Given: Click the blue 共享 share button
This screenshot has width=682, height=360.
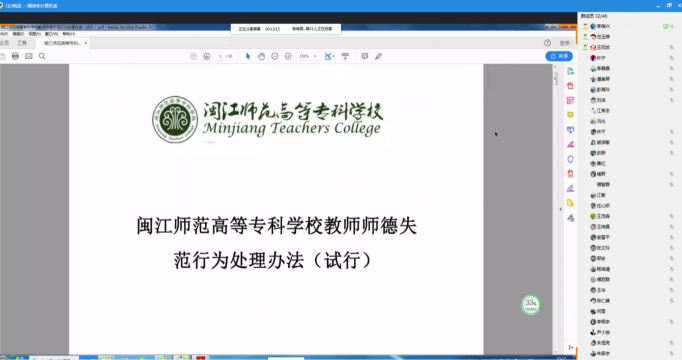Looking at the screenshot, I should tap(559, 56).
